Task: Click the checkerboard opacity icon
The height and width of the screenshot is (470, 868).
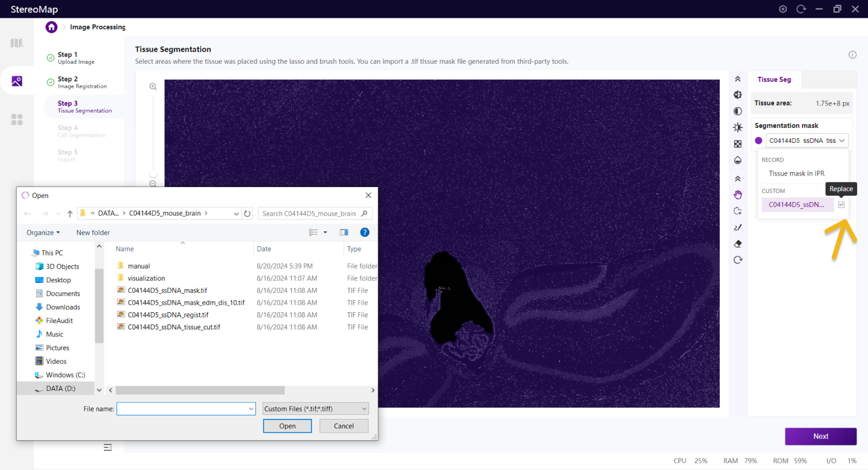Action: pyautogui.click(x=738, y=144)
